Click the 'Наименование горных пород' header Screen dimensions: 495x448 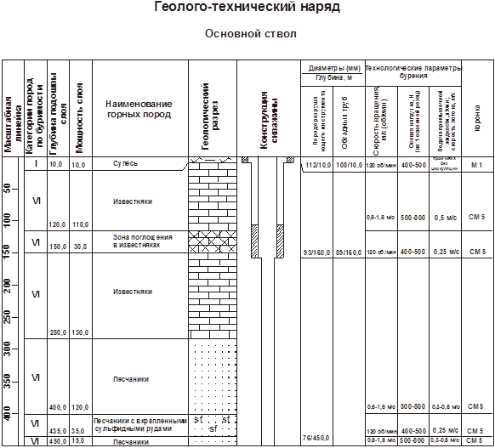(x=139, y=109)
